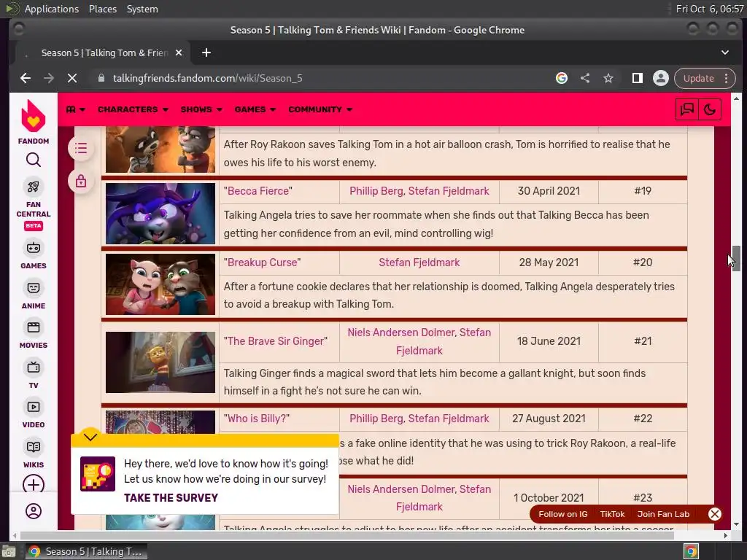Expand the Shows dropdown
The width and height of the screenshot is (747, 560).
[x=201, y=109]
